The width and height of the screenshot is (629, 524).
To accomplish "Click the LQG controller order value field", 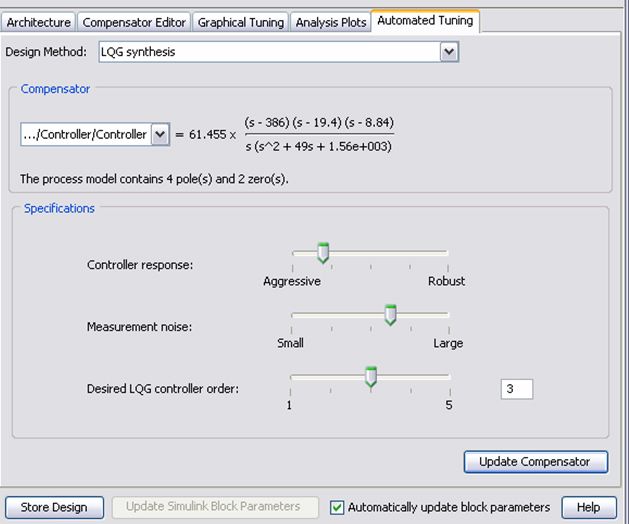I will point(517,389).
